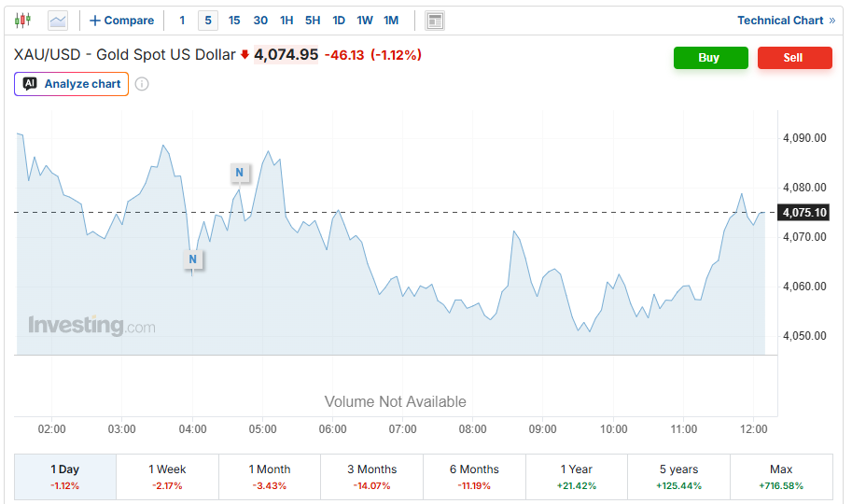The image size is (852, 504).
Task: Click the AI Analyze chart button
Action: (x=71, y=84)
